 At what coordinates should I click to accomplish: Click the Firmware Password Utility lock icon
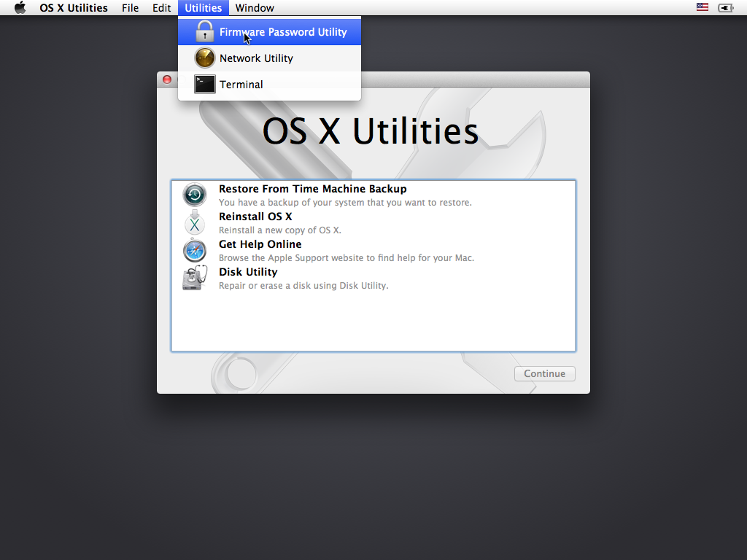click(x=205, y=32)
